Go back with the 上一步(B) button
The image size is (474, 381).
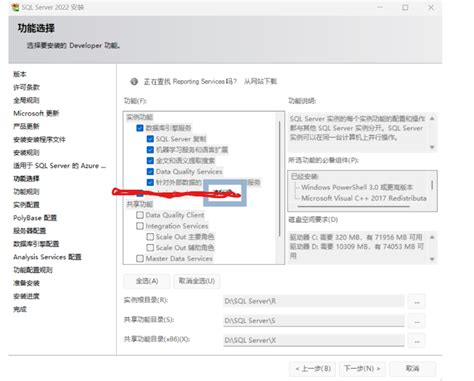click(313, 369)
